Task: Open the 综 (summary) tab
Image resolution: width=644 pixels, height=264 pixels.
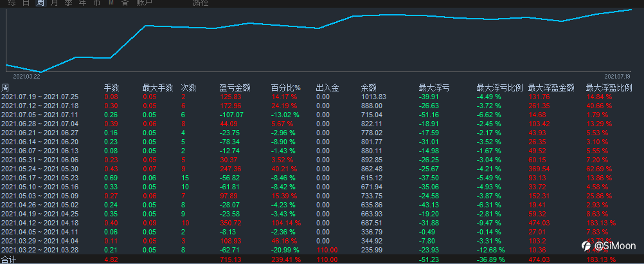Action: point(12,3)
